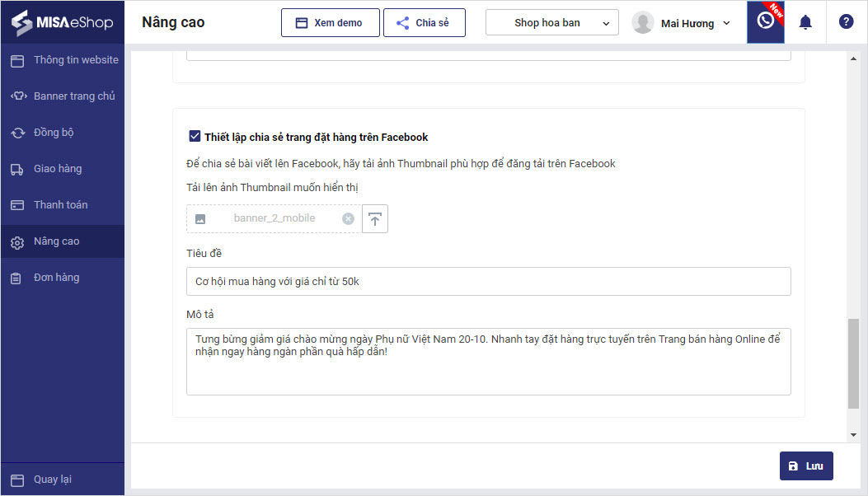Click the Thông tin website sidebar icon
The height and width of the screenshot is (496, 868).
point(17,61)
